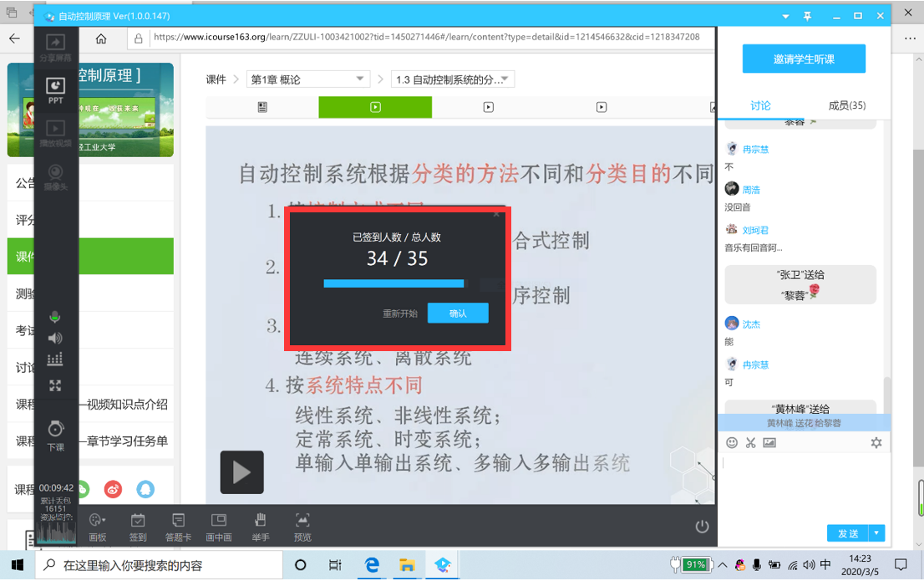
Task: Open the 画板 drawing board tool
Action: click(97, 527)
